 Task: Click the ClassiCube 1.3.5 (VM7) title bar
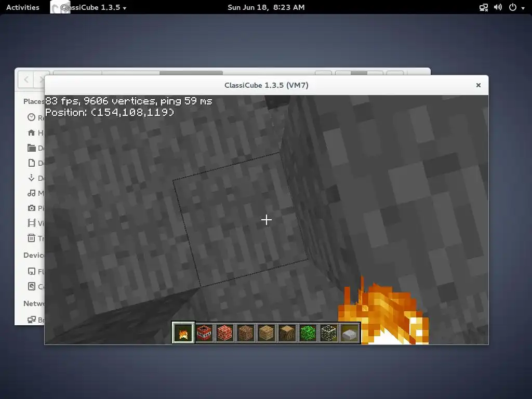tap(267, 85)
